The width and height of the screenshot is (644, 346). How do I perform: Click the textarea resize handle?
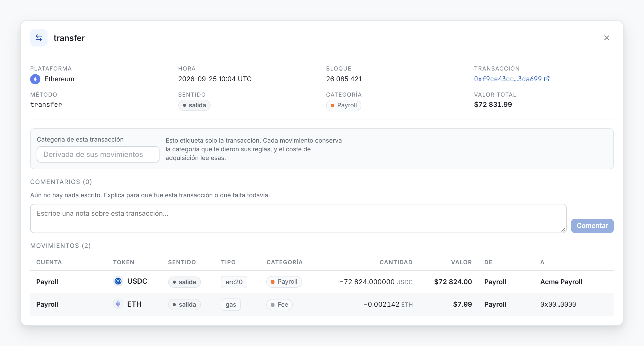[563, 230]
